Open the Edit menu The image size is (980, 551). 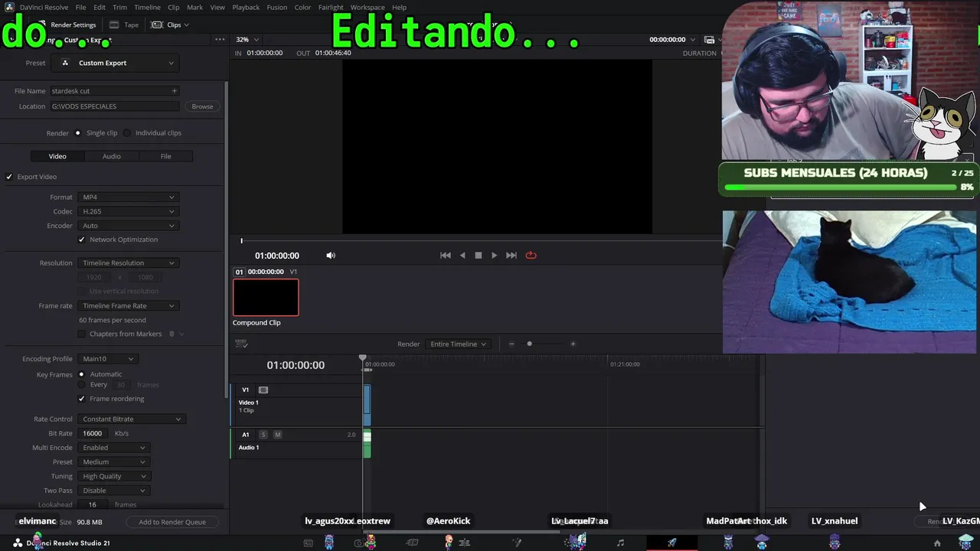coord(100,7)
